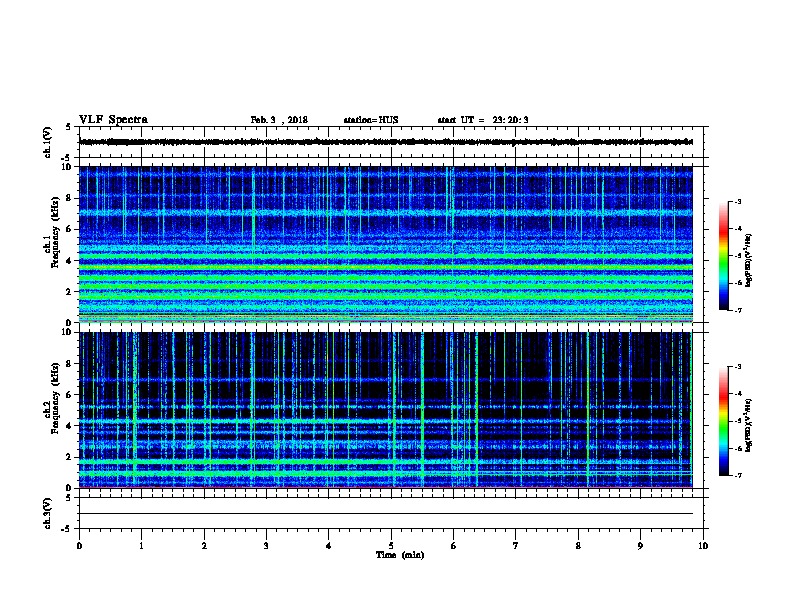Select the date text "Feb. 3, 2018"
Screen dimensions: 792x612
(279, 120)
